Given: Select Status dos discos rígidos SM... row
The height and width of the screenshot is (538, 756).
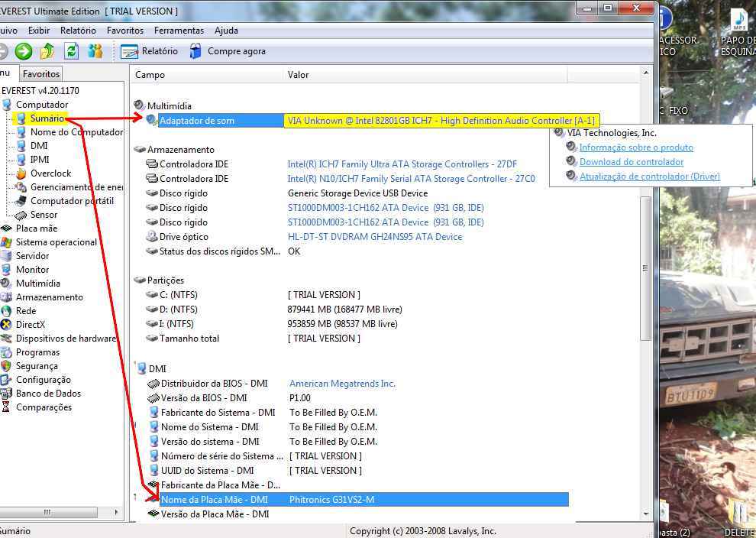Looking at the screenshot, I should (x=357, y=251).
